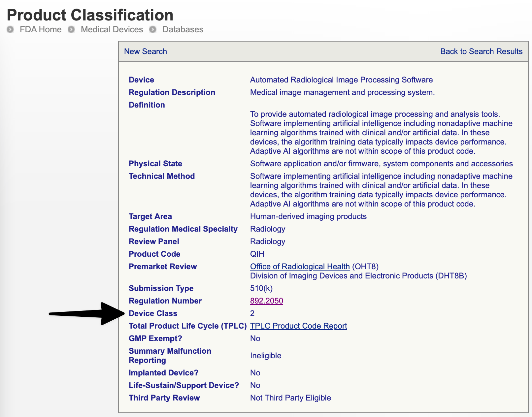Select the QIH product code value
Image resolution: width=532 pixels, height=417 pixels.
coord(257,254)
